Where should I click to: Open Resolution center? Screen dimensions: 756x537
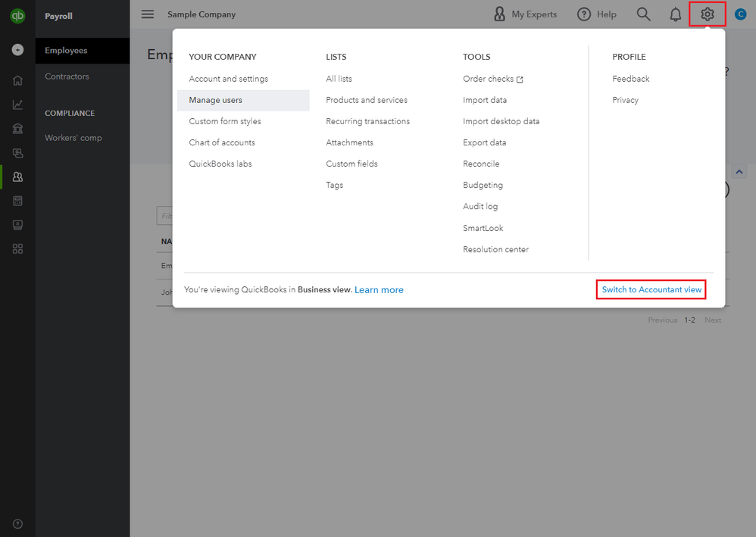tap(495, 249)
